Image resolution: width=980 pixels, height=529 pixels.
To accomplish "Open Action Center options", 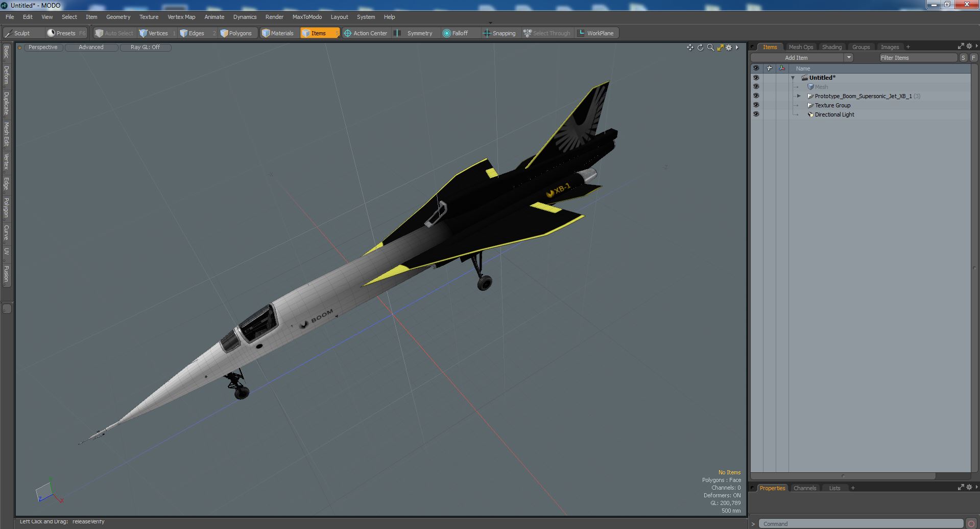I will tap(366, 33).
